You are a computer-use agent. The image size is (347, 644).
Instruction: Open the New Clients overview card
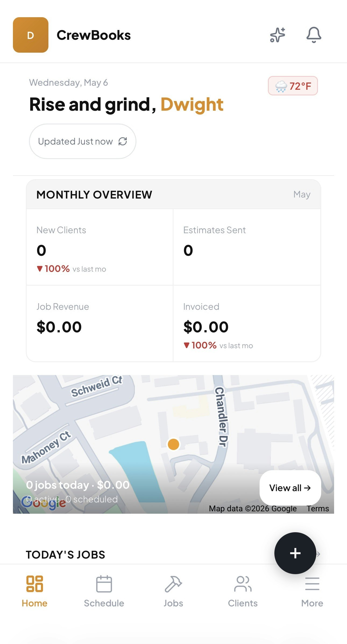point(100,247)
